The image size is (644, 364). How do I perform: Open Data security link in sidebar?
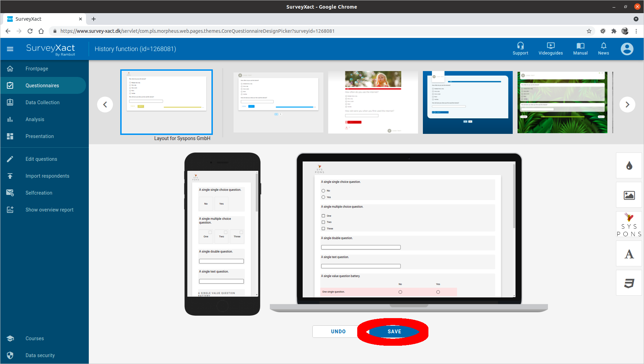40,355
